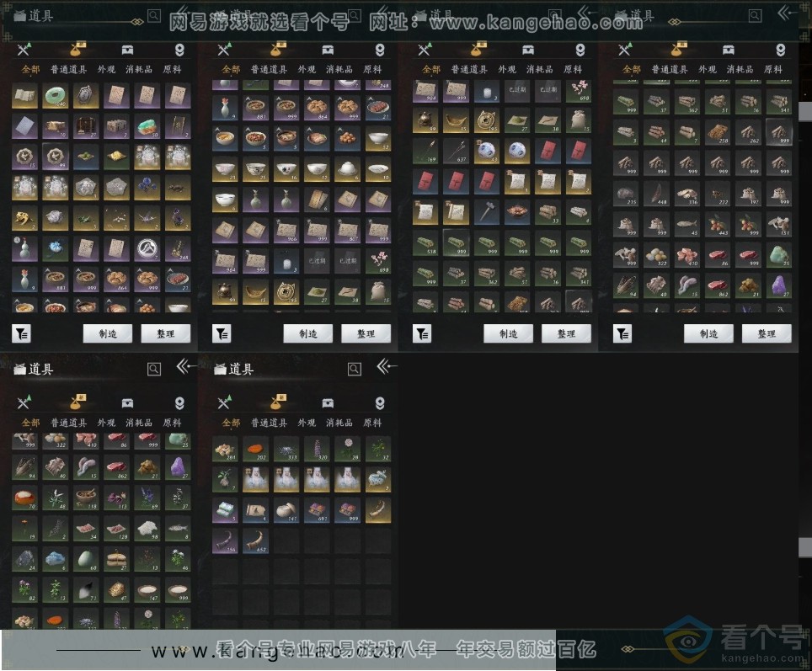This screenshot has width=812, height=671.
Task: Select the hammer item in third top panel
Action: (486, 212)
